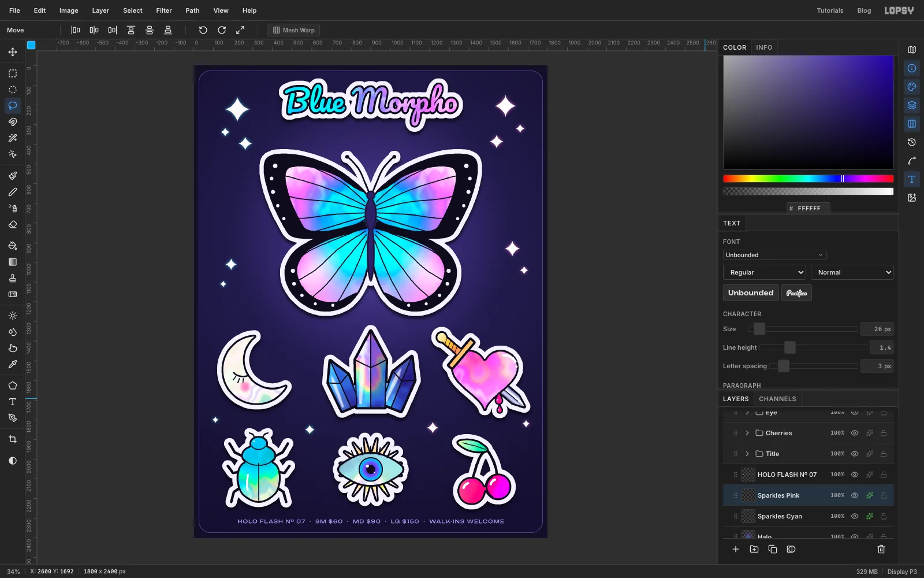The image size is (924, 578).
Task: Delete layer with the trash icon
Action: [881, 549]
